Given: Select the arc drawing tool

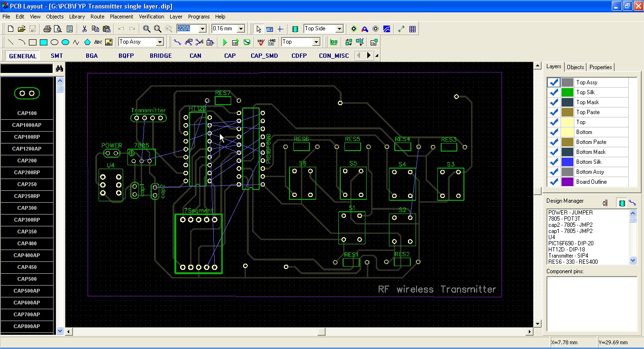Looking at the screenshot, I should pos(21,42).
